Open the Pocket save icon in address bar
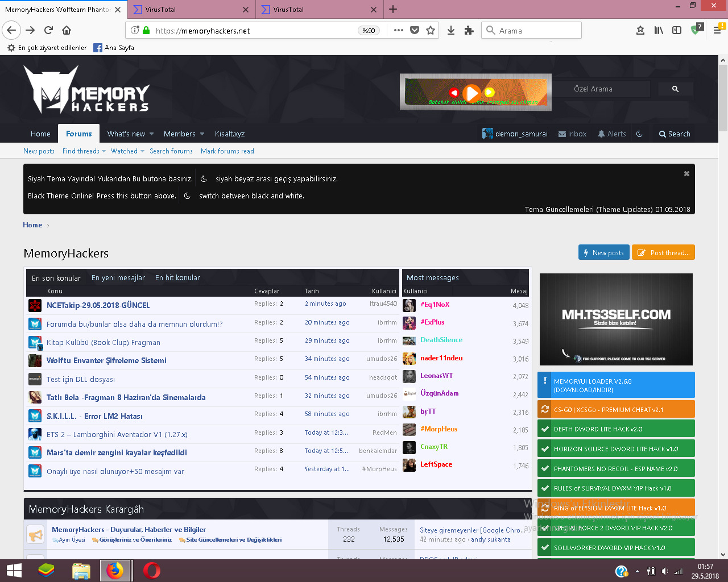The width and height of the screenshot is (728, 582). pyautogui.click(x=415, y=31)
